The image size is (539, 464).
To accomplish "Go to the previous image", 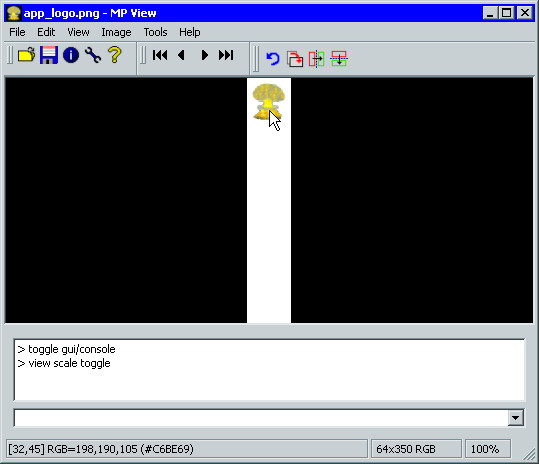I will pyautogui.click(x=182, y=55).
